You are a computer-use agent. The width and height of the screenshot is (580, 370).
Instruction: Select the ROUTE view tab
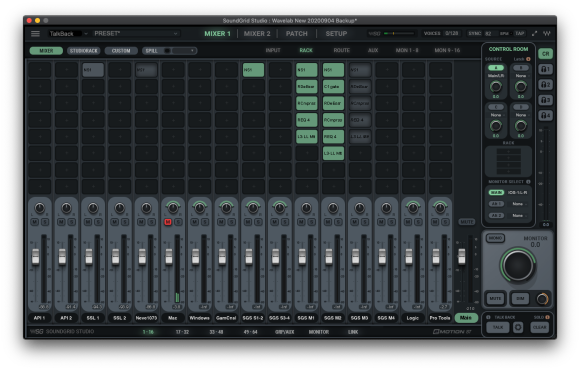(341, 50)
